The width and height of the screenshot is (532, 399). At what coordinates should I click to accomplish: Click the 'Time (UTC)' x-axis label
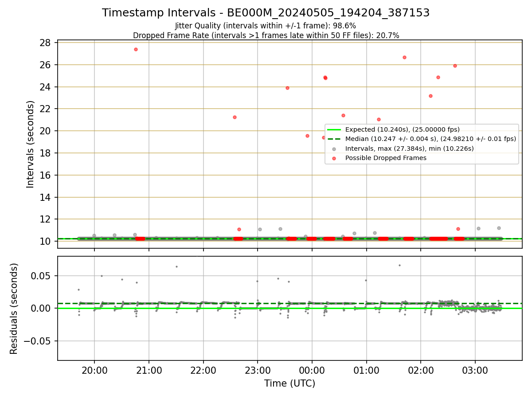pos(289,383)
